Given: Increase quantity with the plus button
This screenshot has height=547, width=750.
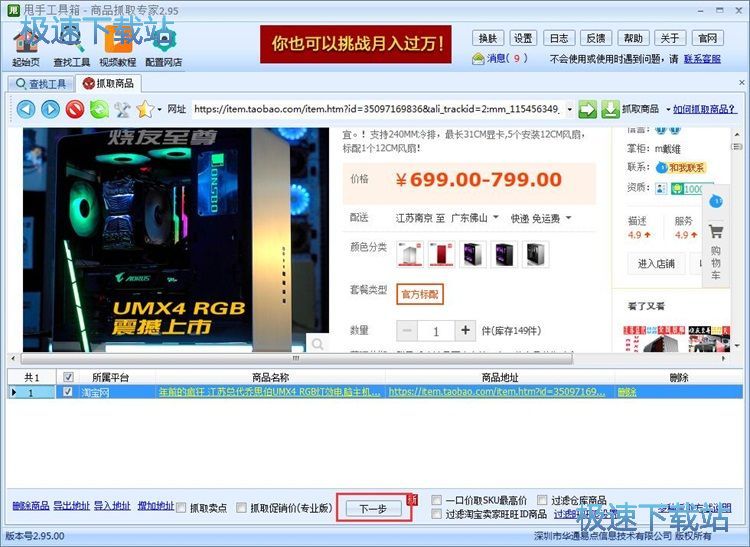Looking at the screenshot, I should (x=465, y=330).
